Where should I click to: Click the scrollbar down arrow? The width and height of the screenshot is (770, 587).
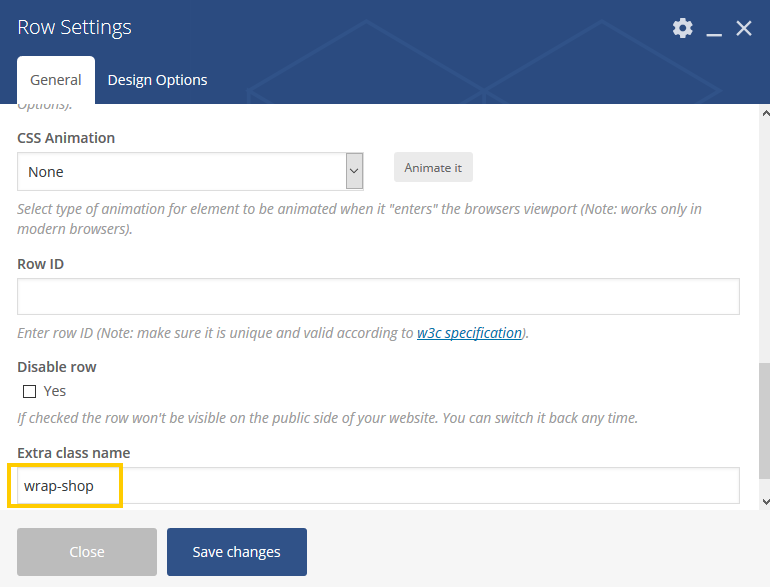click(766, 502)
